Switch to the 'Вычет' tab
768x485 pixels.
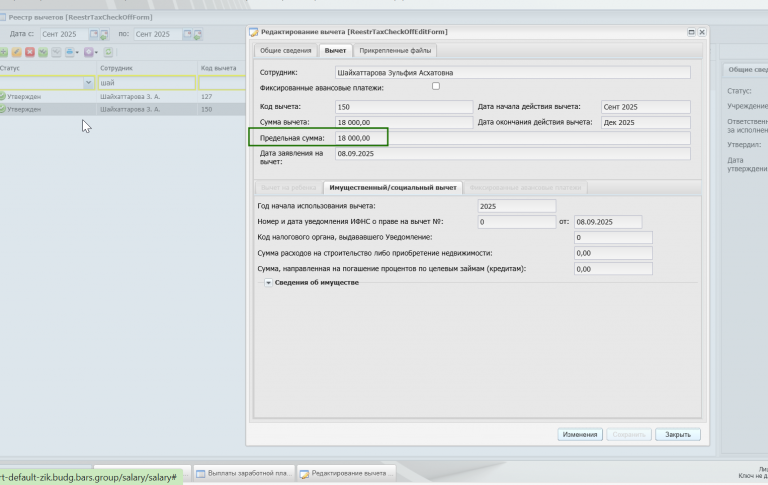click(x=335, y=50)
